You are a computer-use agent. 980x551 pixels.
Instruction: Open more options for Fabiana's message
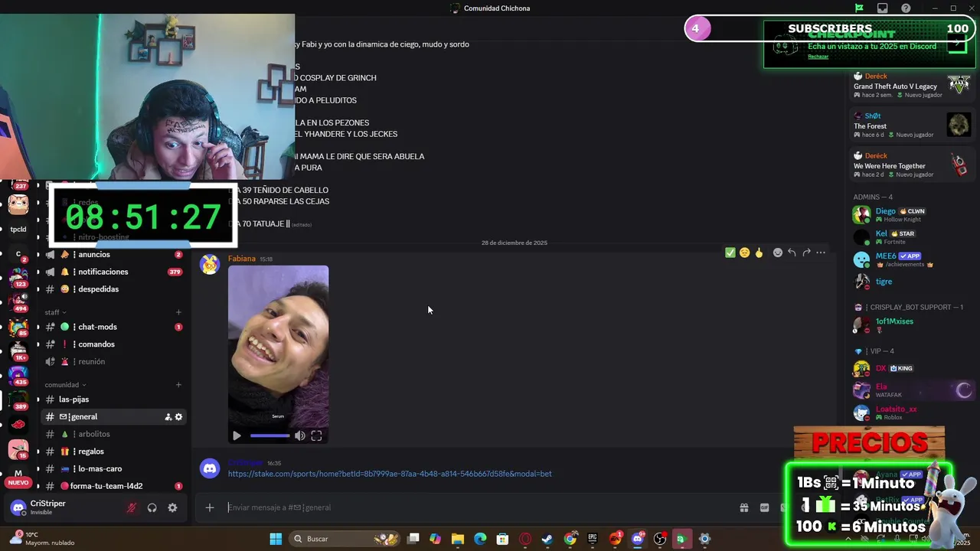coord(821,253)
